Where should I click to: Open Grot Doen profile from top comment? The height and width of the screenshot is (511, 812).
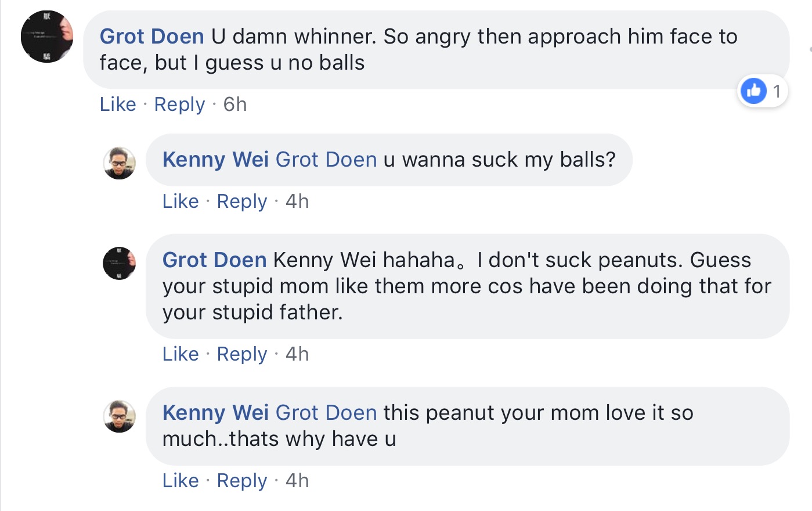[x=151, y=37]
